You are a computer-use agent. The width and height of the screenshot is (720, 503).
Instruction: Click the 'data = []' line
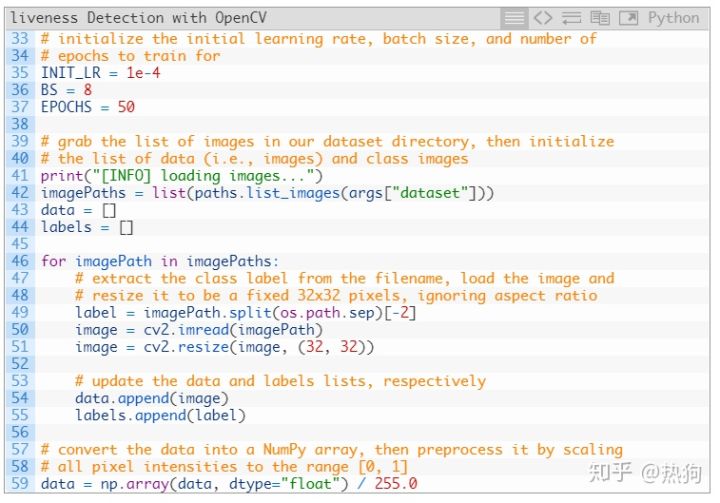point(79,210)
